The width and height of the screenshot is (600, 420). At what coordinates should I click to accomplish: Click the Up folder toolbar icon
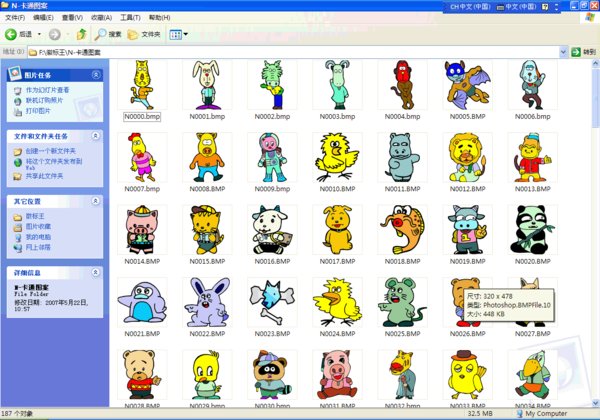click(81, 34)
